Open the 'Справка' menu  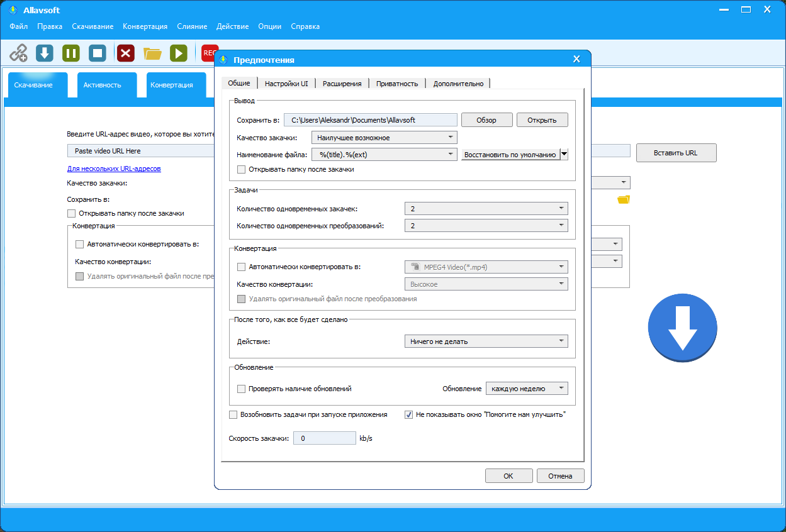pyautogui.click(x=305, y=26)
